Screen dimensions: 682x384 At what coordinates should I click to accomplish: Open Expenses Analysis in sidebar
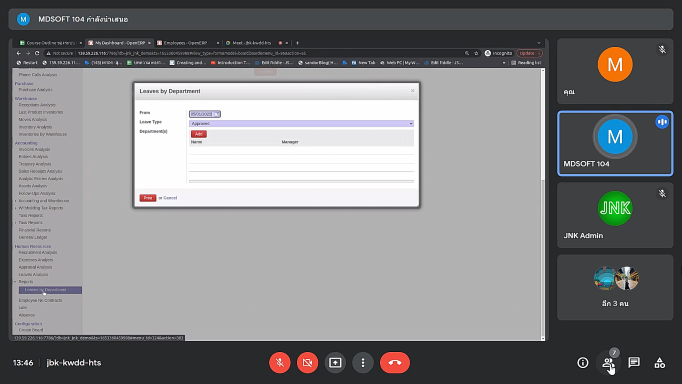36,260
